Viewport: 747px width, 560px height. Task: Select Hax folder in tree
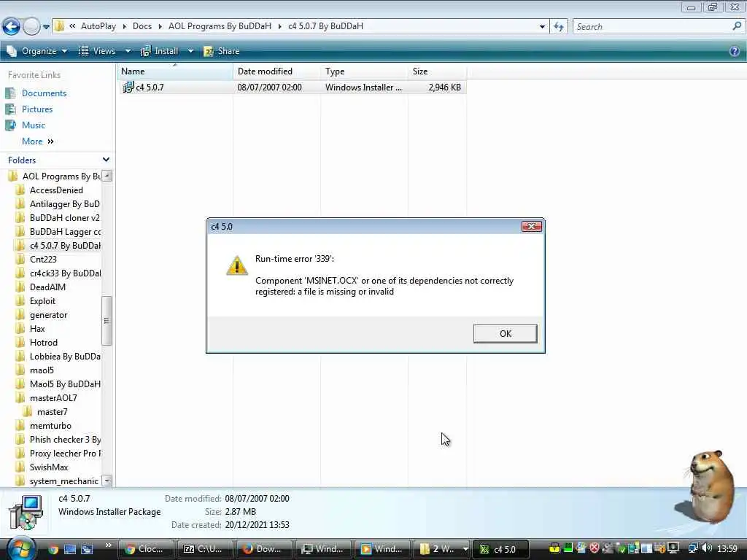(x=37, y=329)
